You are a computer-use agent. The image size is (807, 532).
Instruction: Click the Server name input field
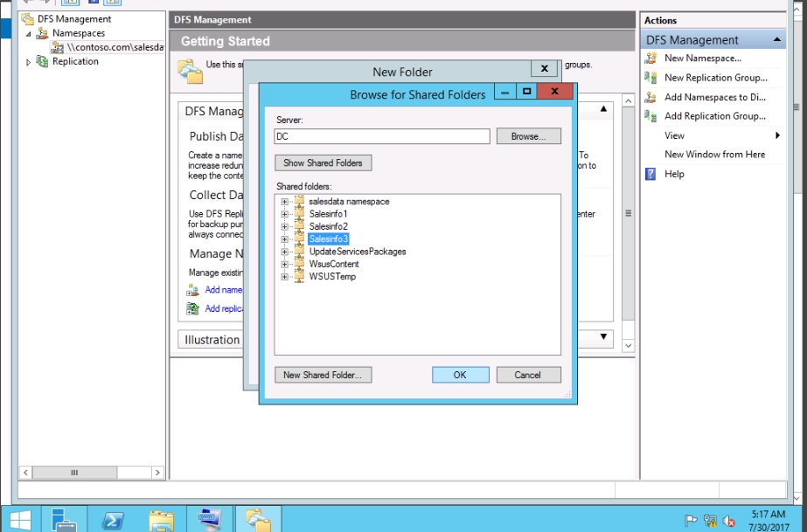point(381,137)
